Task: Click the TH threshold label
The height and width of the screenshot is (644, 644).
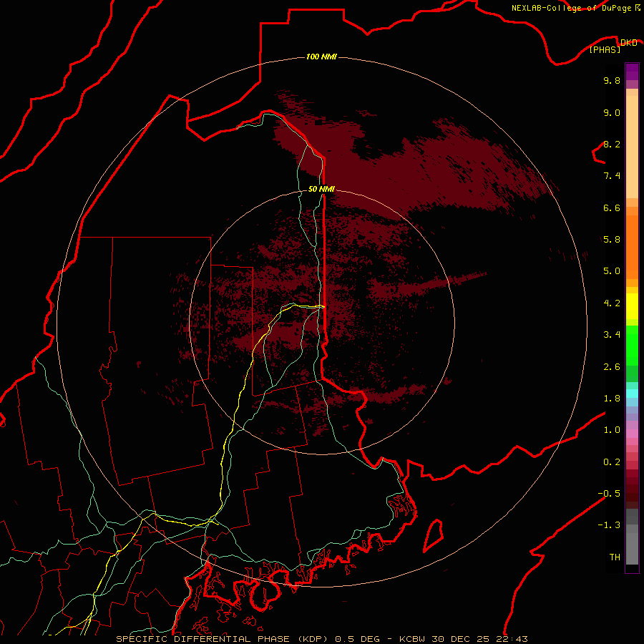Action: point(615,557)
